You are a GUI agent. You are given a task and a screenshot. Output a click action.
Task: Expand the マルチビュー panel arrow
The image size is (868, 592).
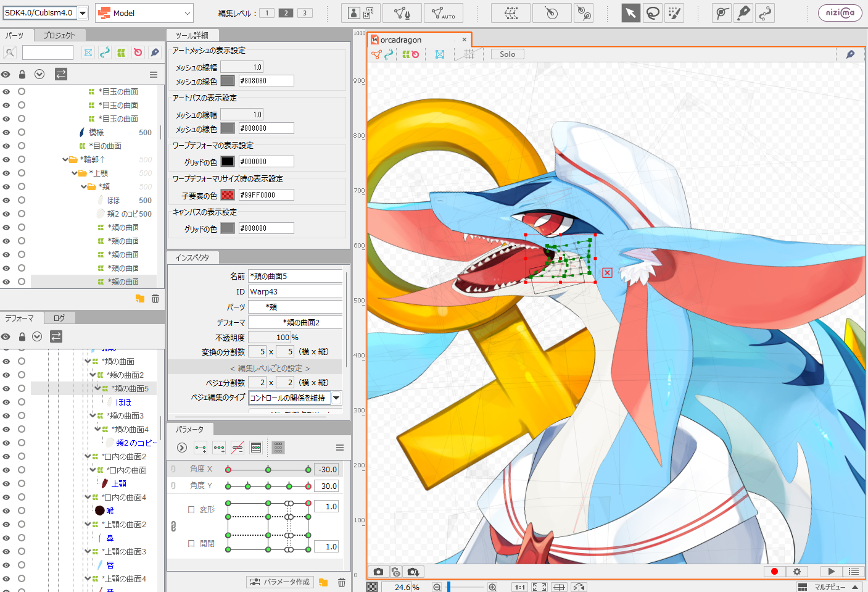(855, 587)
